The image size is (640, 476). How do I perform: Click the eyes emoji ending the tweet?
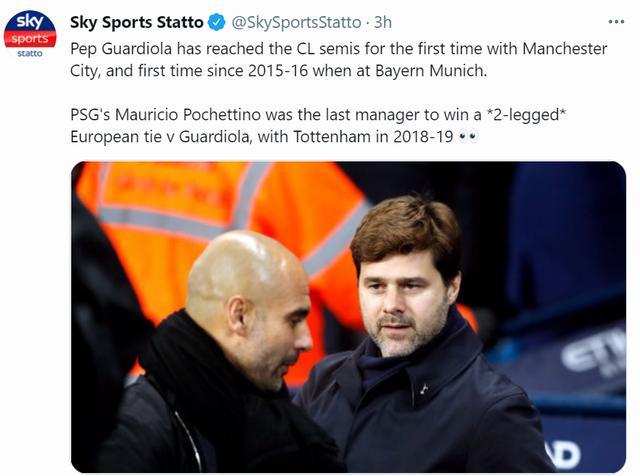point(467,136)
